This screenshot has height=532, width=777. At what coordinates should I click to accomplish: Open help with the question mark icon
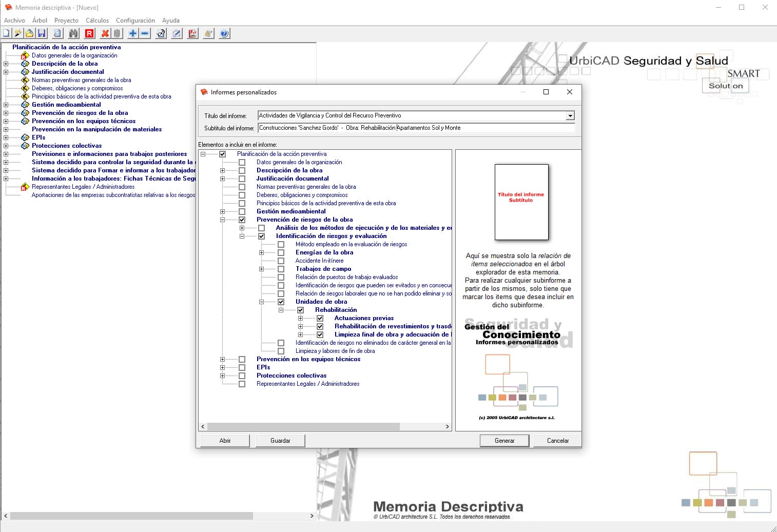point(224,33)
